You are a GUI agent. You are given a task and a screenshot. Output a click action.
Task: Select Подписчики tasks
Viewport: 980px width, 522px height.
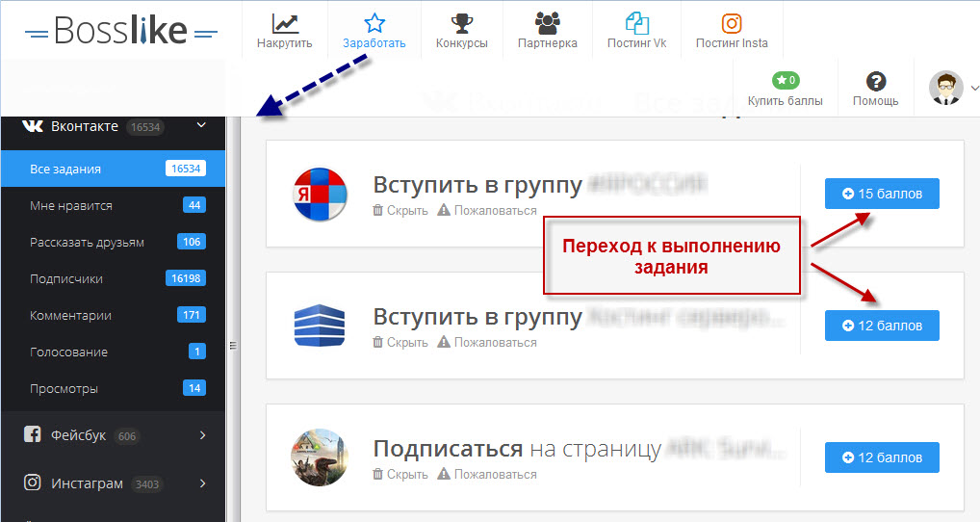point(114,278)
